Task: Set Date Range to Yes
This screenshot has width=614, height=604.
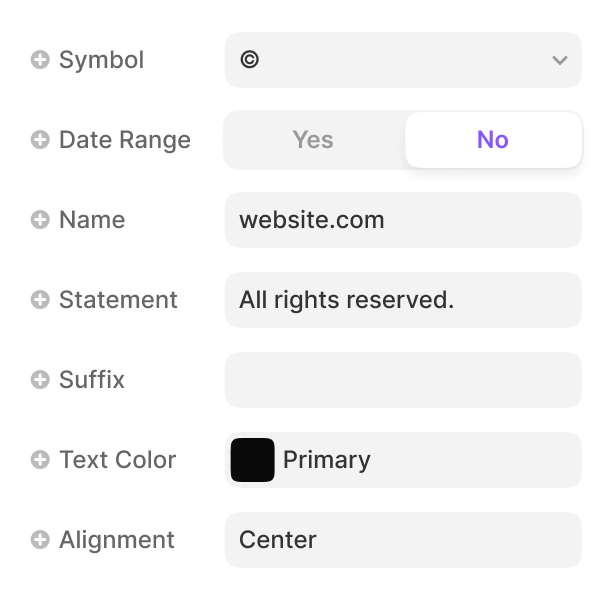Action: pyautogui.click(x=313, y=140)
